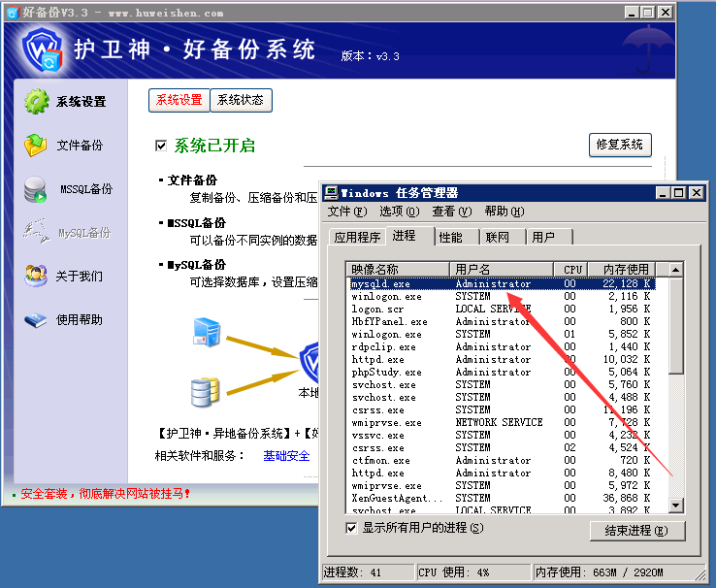The image size is (716, 588).
Task: Select the phpStudy.exe process row
Action: click(x=502, y=372)
